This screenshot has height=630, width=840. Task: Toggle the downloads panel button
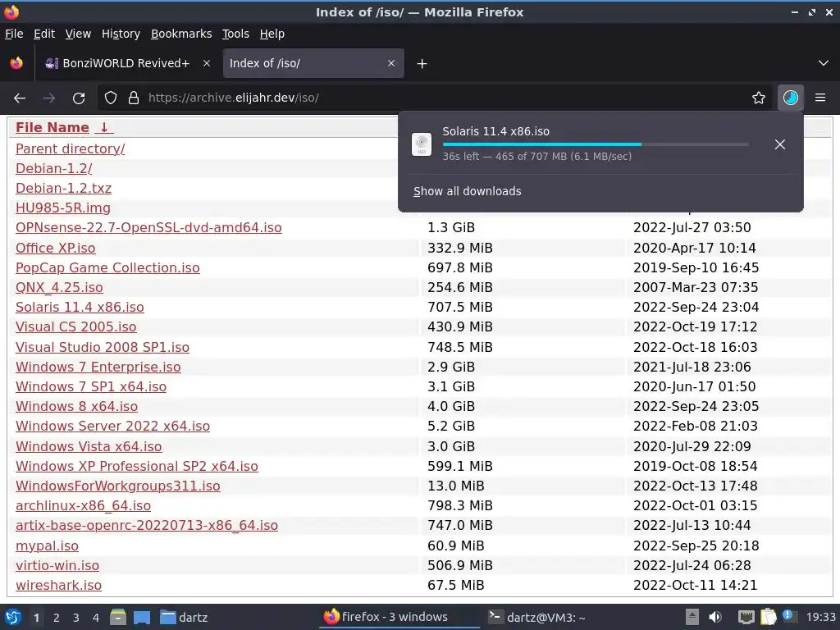point(791,98)
